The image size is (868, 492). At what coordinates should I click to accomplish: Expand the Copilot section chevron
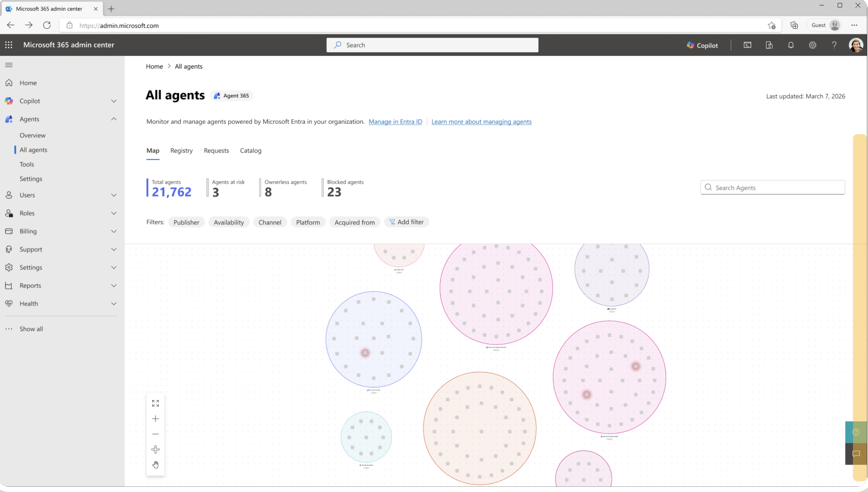114,101
